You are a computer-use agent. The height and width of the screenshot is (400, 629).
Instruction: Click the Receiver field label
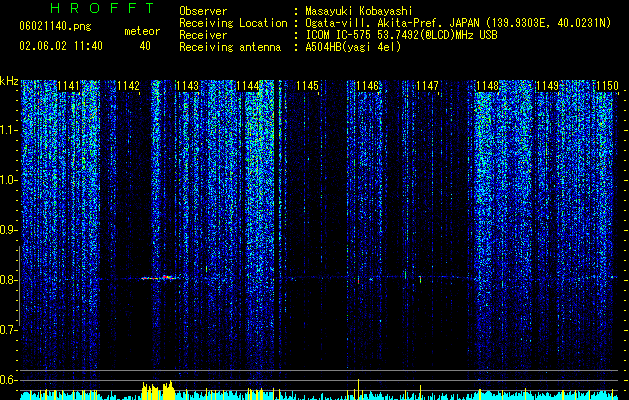(203, 35)
